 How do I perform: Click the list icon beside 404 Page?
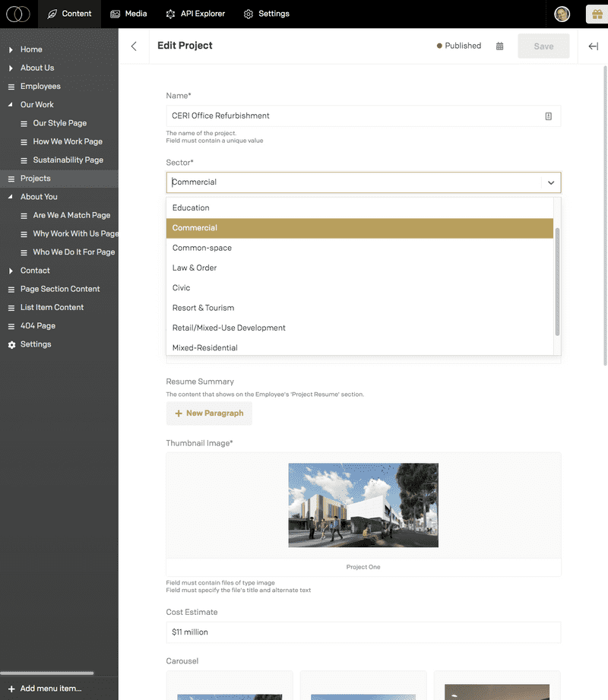click(x=11, y=326)
